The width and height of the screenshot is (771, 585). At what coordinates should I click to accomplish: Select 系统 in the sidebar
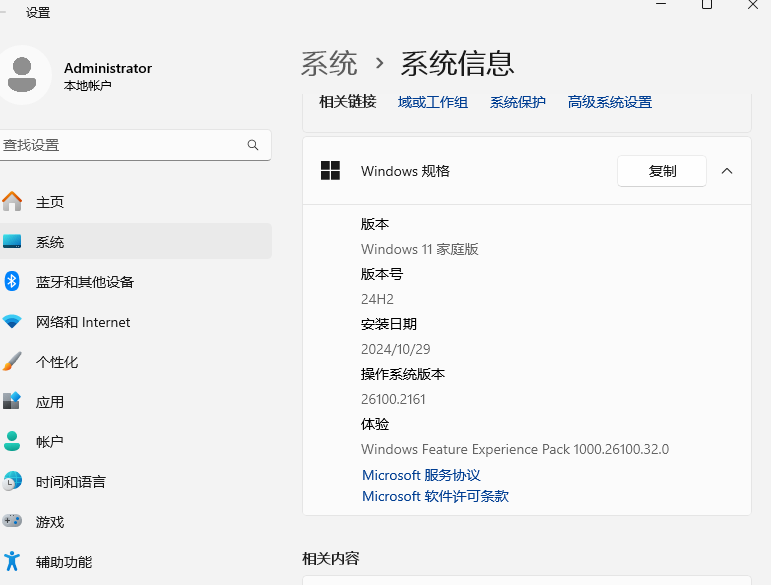pos(136,241)
